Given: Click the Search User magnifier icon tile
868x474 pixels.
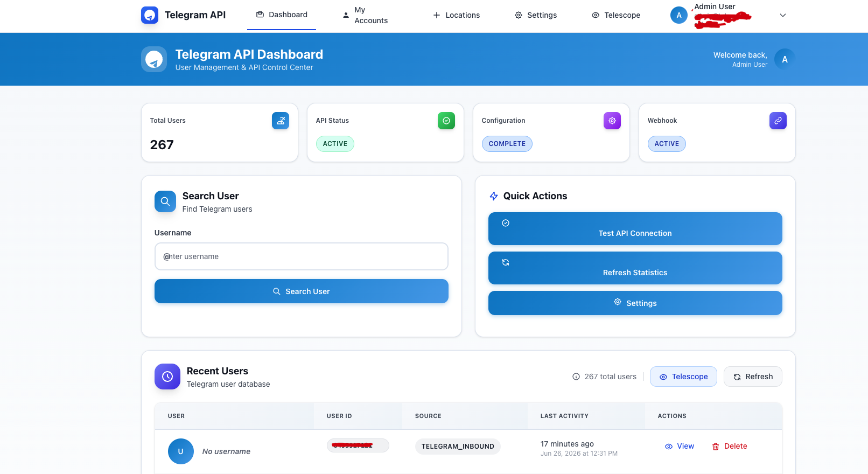Looking at the screenshot, I should click(x=165, y=201).
